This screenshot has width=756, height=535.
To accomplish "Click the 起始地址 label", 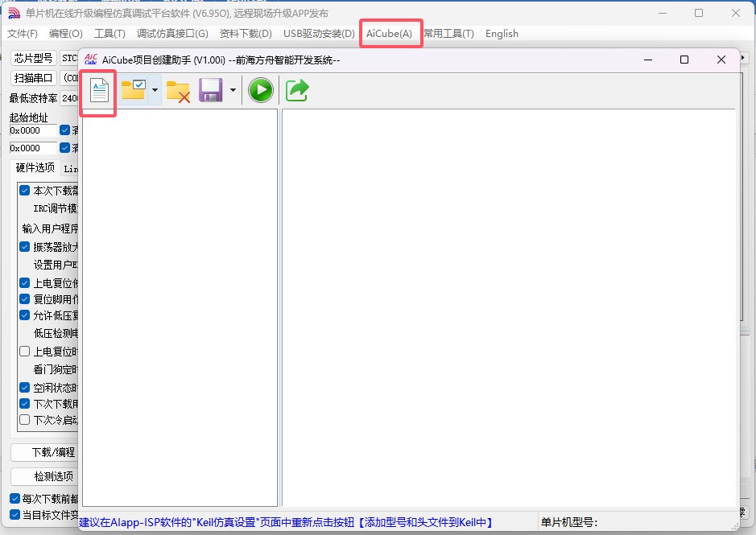I will pyautogui.click(x=28, y=117).
